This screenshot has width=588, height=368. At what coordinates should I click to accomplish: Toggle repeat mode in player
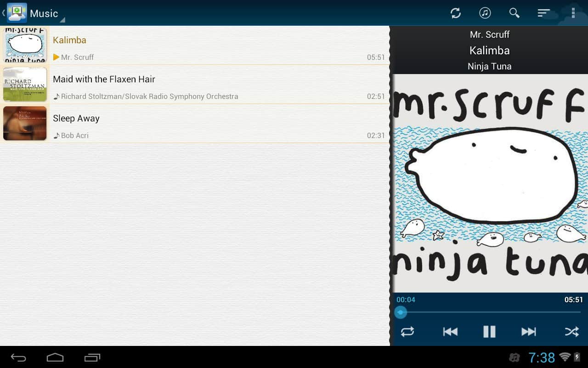[x=407, y=332]
